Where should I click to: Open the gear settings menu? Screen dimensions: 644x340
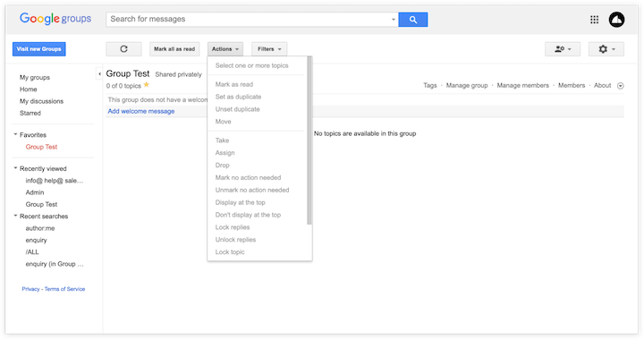[606, 49]
